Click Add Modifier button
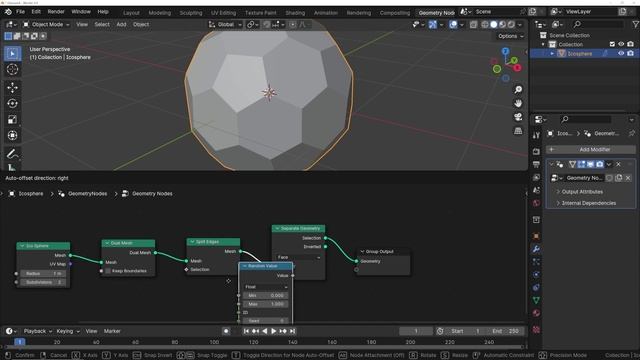640x360 pixels. (x=591, y=149)
